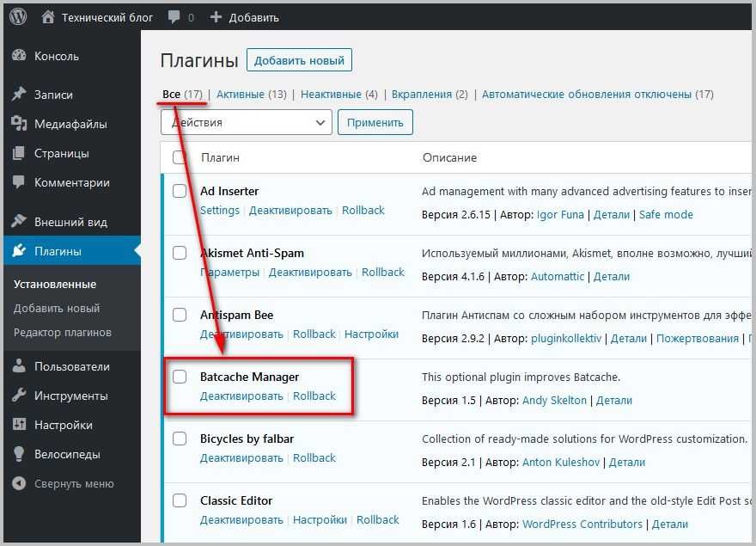The height and width of the screenshot is (546, 756).
Task: Click the Добавить новый button near heading
Action: pyautogui.click(x=299, y=60)
